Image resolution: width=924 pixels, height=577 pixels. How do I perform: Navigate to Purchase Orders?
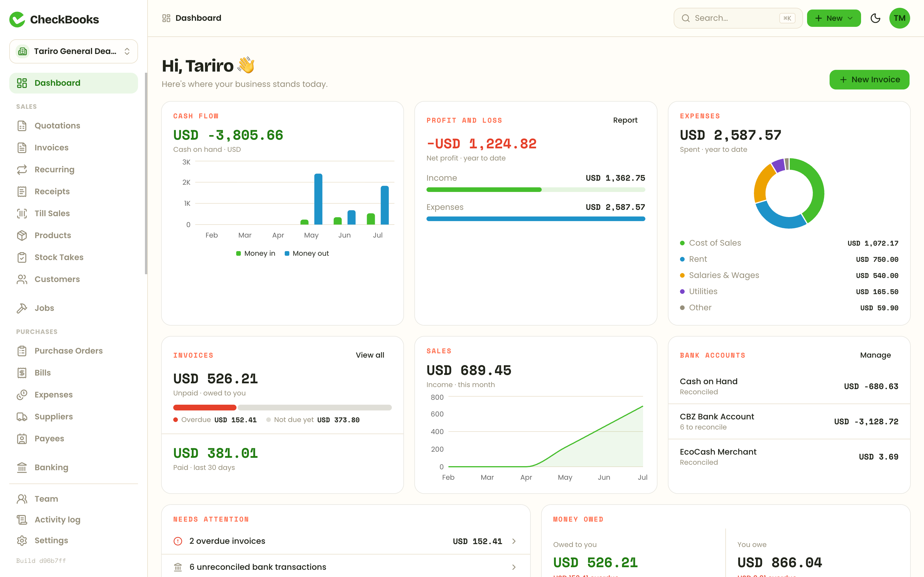pos(73,351)
